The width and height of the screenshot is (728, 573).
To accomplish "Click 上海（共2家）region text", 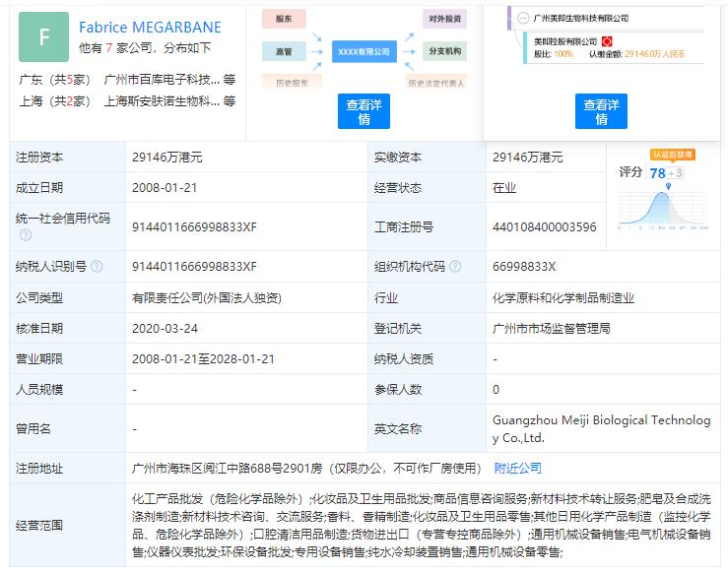I will (55, 101).
